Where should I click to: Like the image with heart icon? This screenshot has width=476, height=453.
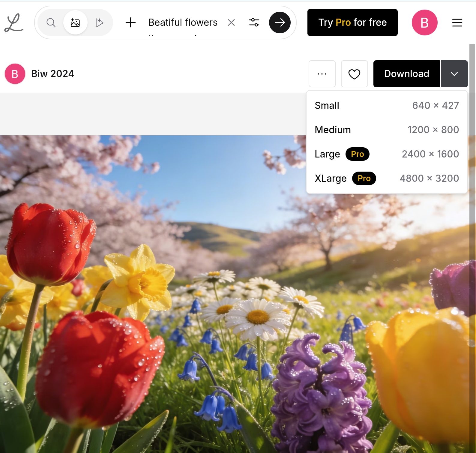(354, 74)
